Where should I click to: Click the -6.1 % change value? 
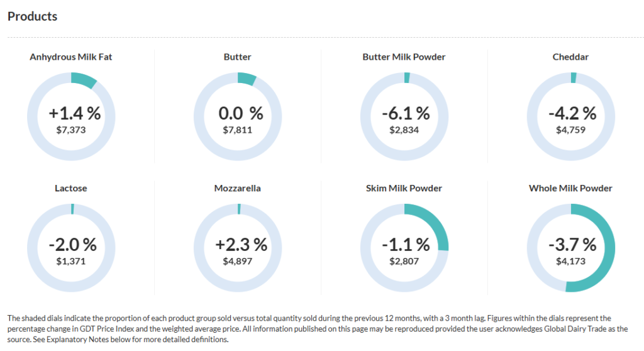[x=406, y=113]
